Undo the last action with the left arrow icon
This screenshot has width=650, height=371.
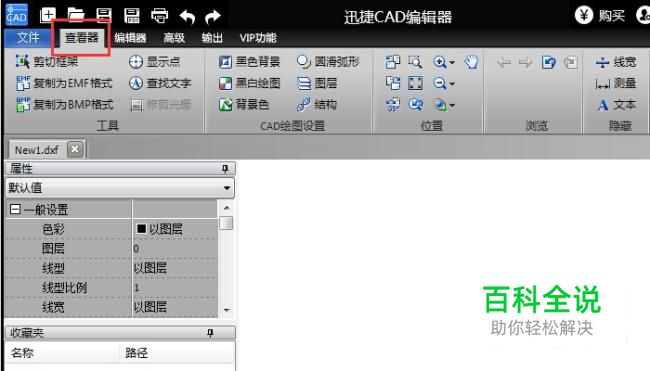pyautogui.click(x=187, y=17)
